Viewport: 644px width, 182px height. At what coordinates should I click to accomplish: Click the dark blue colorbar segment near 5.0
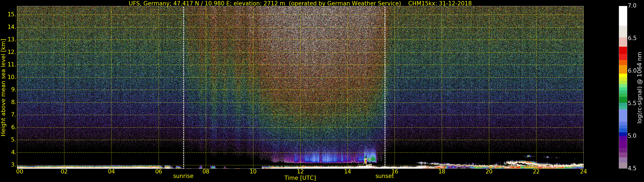tap(623, 134)
